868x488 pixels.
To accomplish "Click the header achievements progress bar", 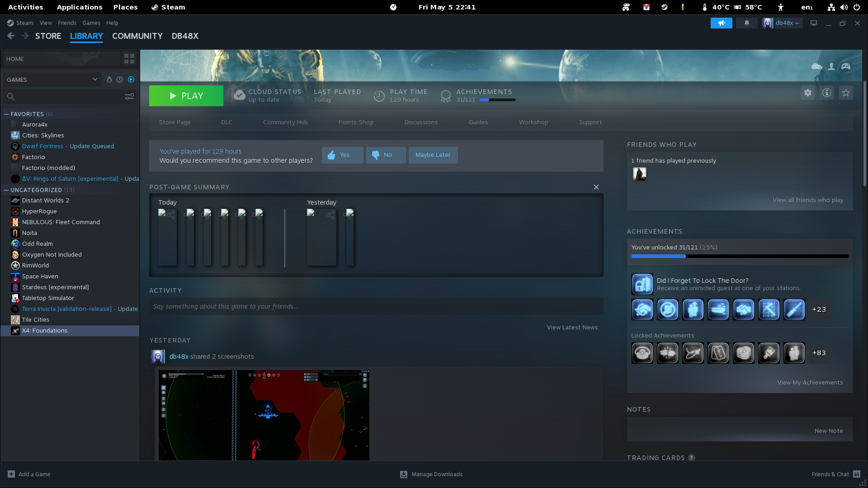I will pos(498,100).
